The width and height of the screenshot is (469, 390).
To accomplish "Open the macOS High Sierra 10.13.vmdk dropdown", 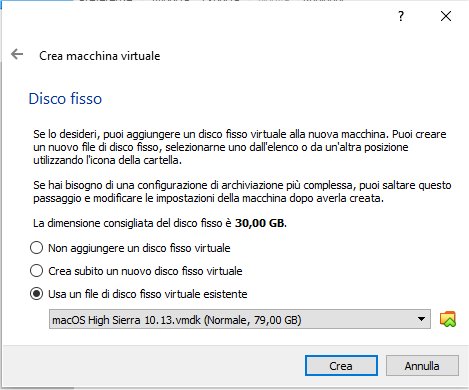I will coord(240,319).
